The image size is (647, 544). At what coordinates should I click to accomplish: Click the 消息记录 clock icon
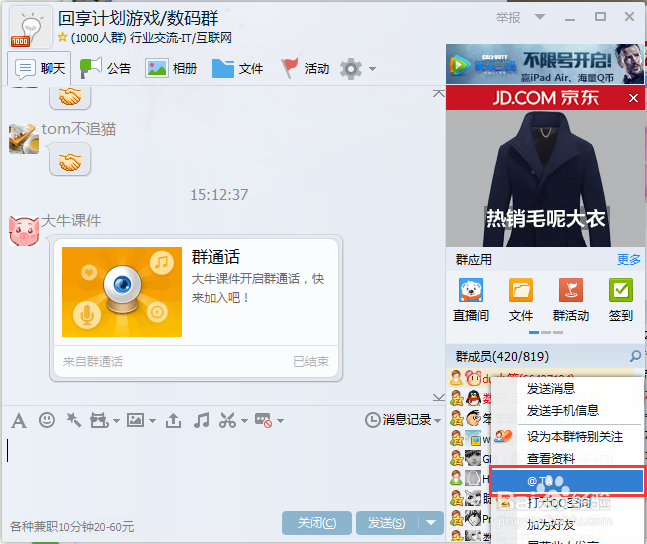373,420
